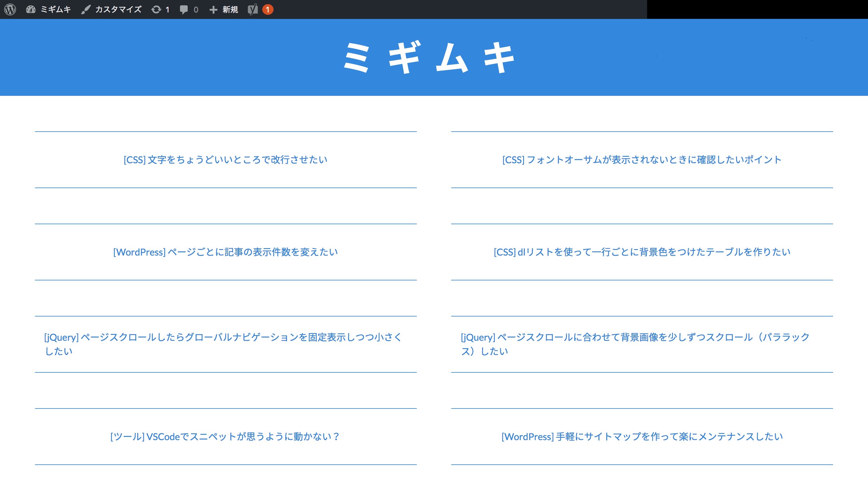Open the ミギムキ site admin menu

click(56, 9)
